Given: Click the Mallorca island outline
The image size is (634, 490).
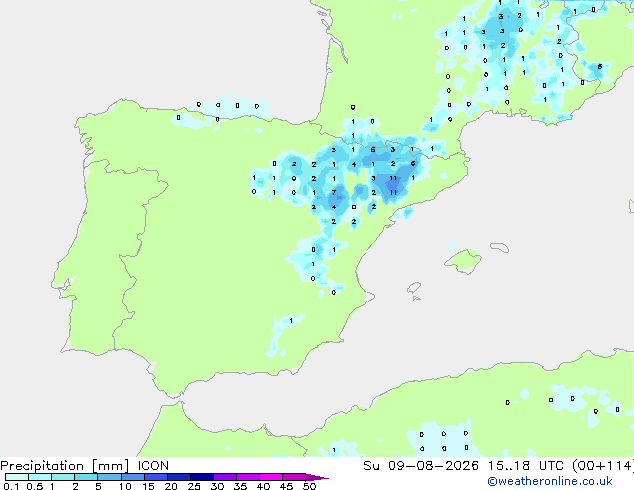Looking at the screenshot, I should [463, 261].
